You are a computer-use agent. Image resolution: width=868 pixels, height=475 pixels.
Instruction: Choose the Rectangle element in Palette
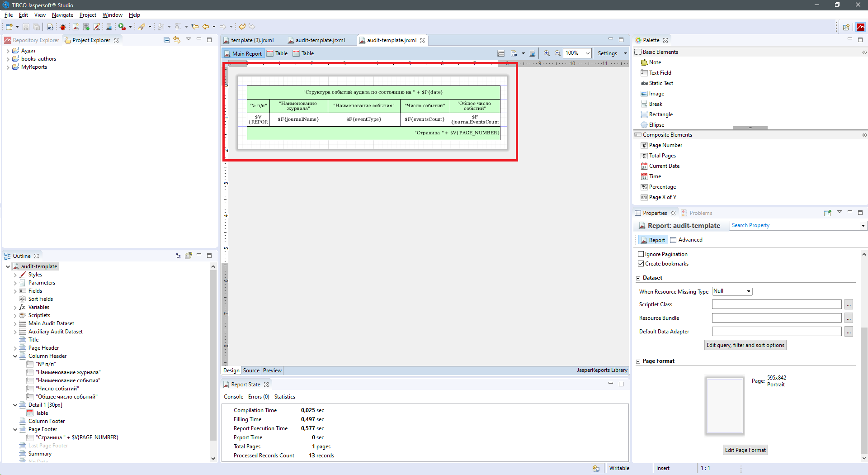[x=660, y=114]
